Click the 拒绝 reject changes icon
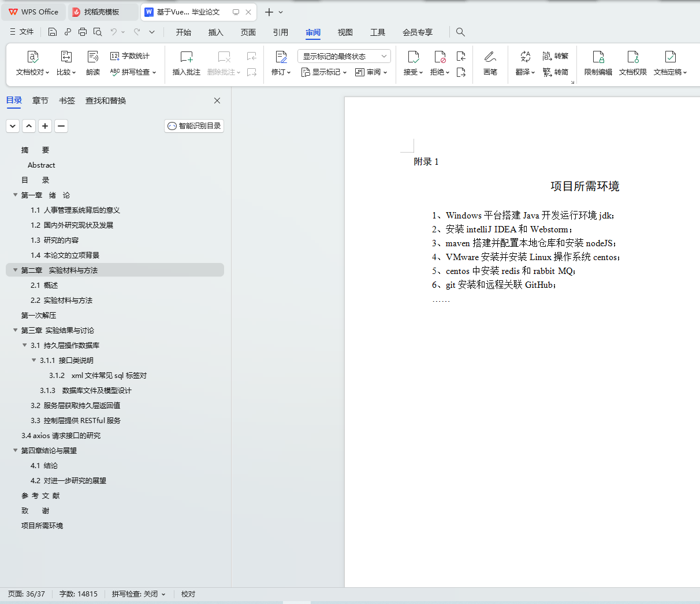 [x=440, y=57]
